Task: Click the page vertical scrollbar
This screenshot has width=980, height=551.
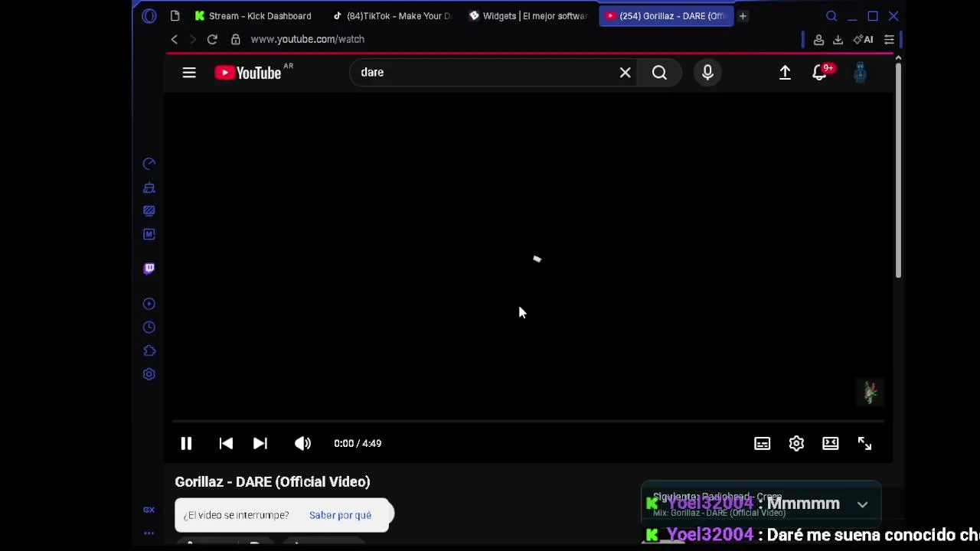Action: coord(898,168)
